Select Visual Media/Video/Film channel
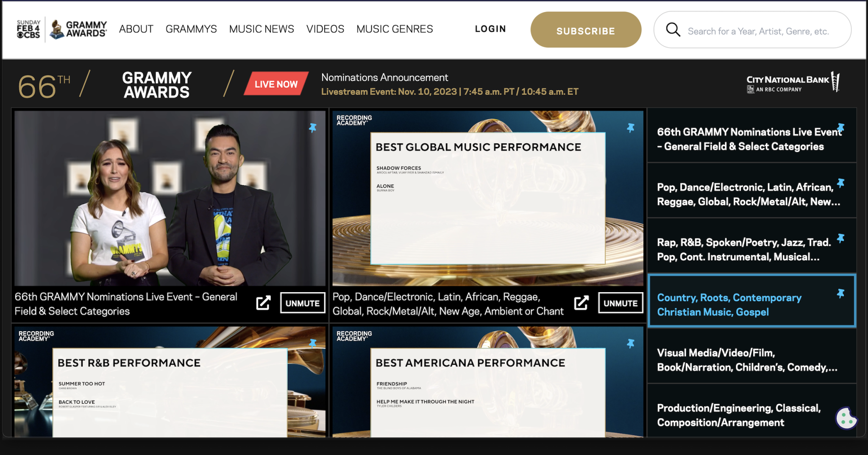The image size is (868, 455). pos(752,356)
